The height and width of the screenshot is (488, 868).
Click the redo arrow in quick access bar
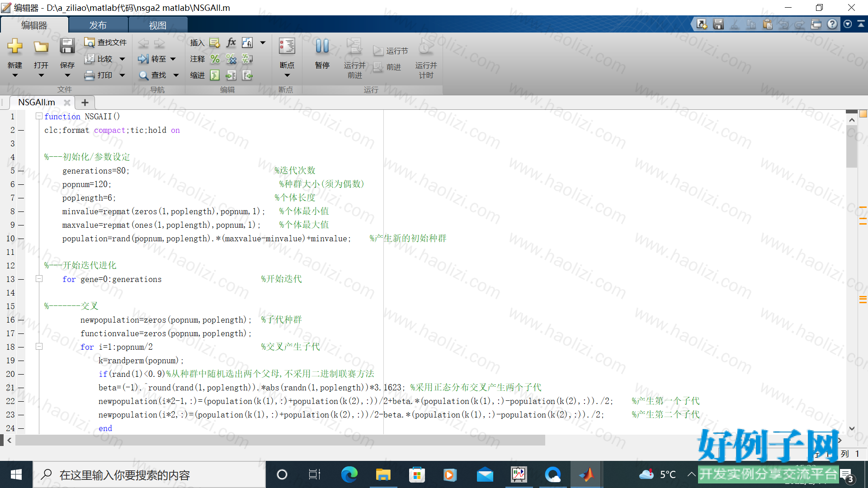800,24
